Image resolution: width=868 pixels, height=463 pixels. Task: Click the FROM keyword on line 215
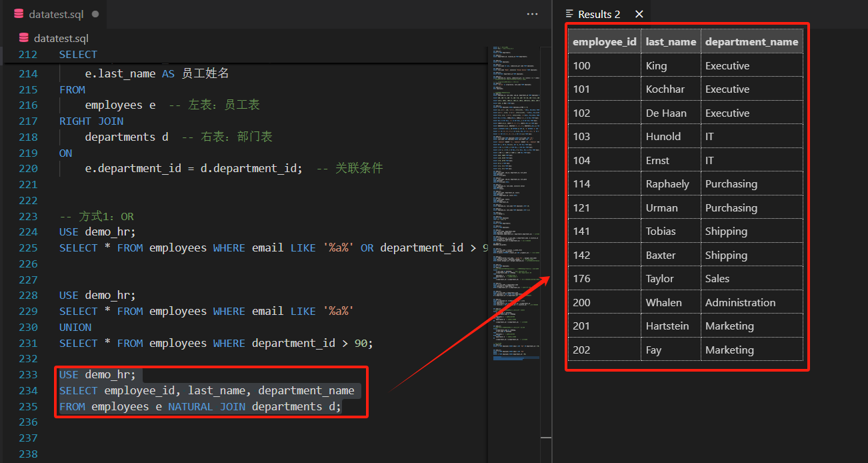coord(72,90)
